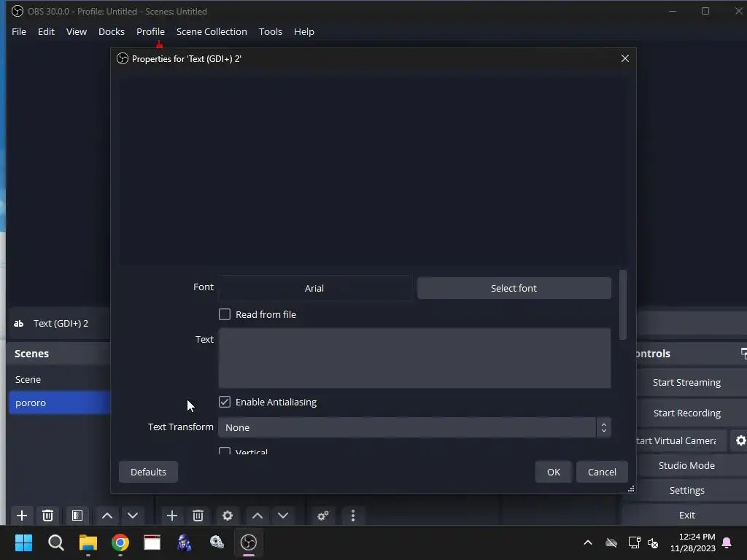
Task: Open Virtual Camera settings gear icon
Action: [x=740, y=440]
